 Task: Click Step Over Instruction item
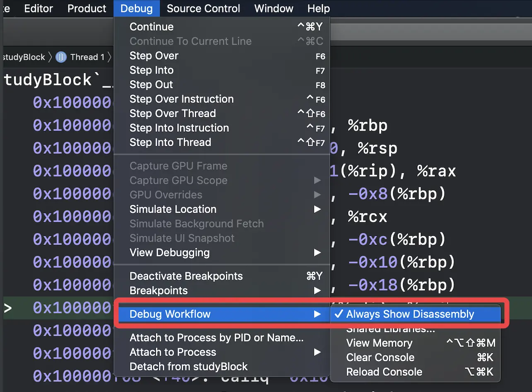[181, 99]
